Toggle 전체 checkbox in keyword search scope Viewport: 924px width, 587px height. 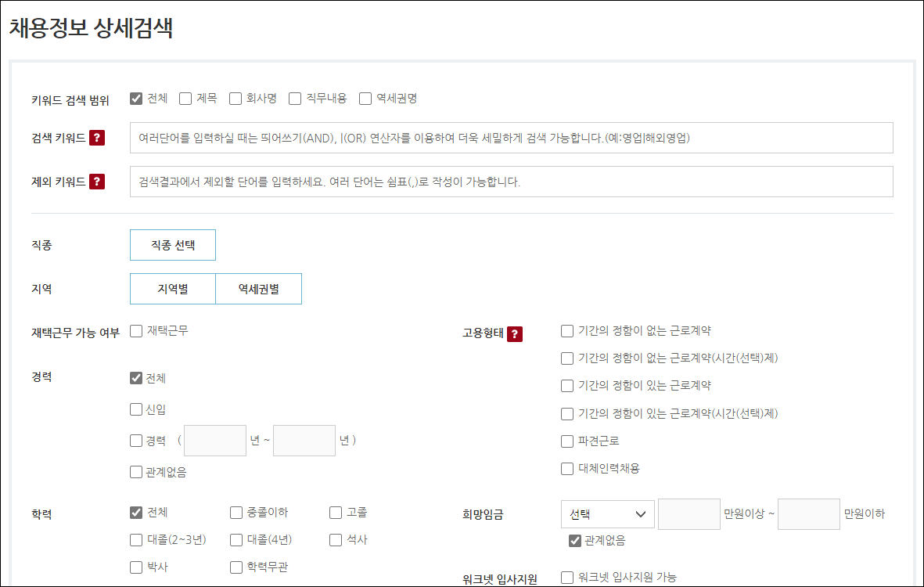point(136,99)
